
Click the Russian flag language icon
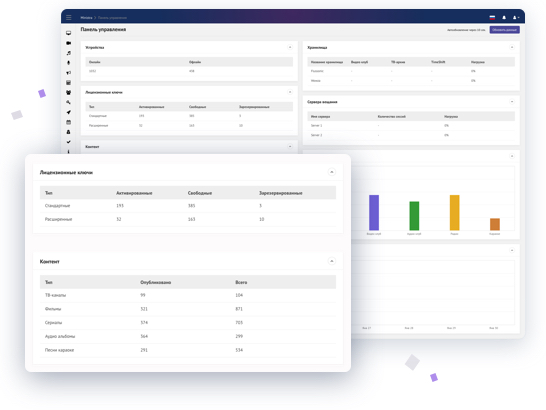click(x=492, y=17)
